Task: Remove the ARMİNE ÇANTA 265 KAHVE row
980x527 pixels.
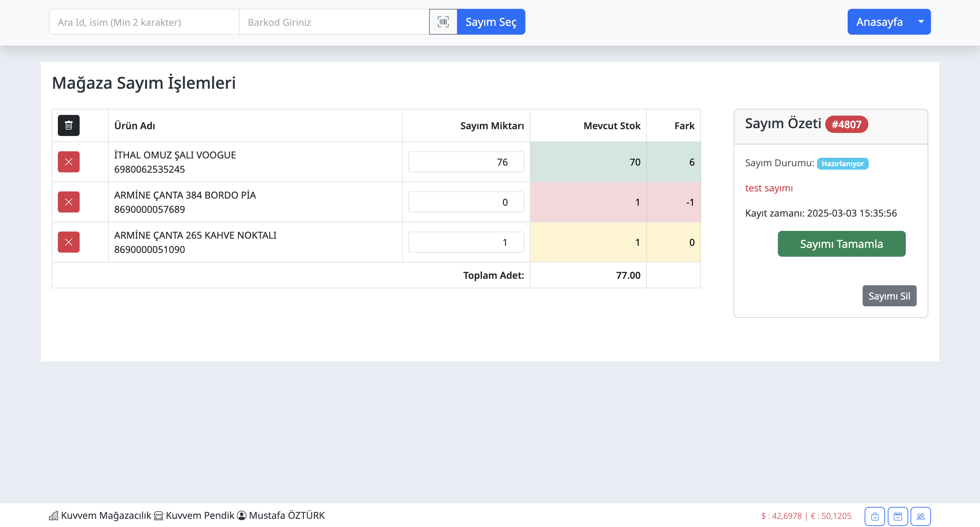Action: [x=68, y=242]
